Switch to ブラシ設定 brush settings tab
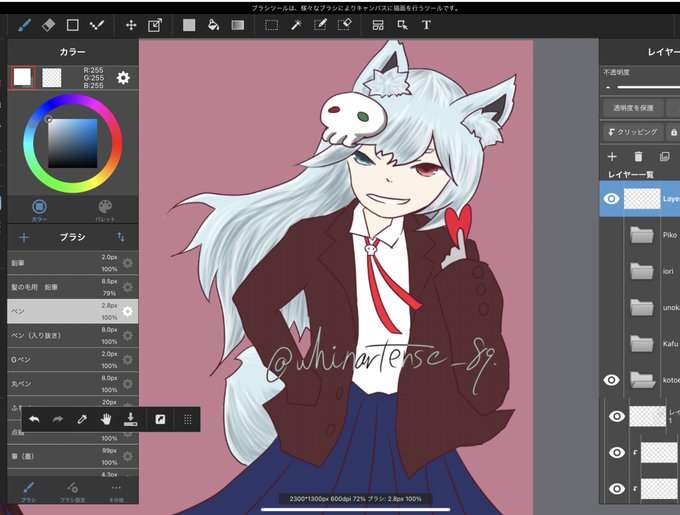 [72, 491]
